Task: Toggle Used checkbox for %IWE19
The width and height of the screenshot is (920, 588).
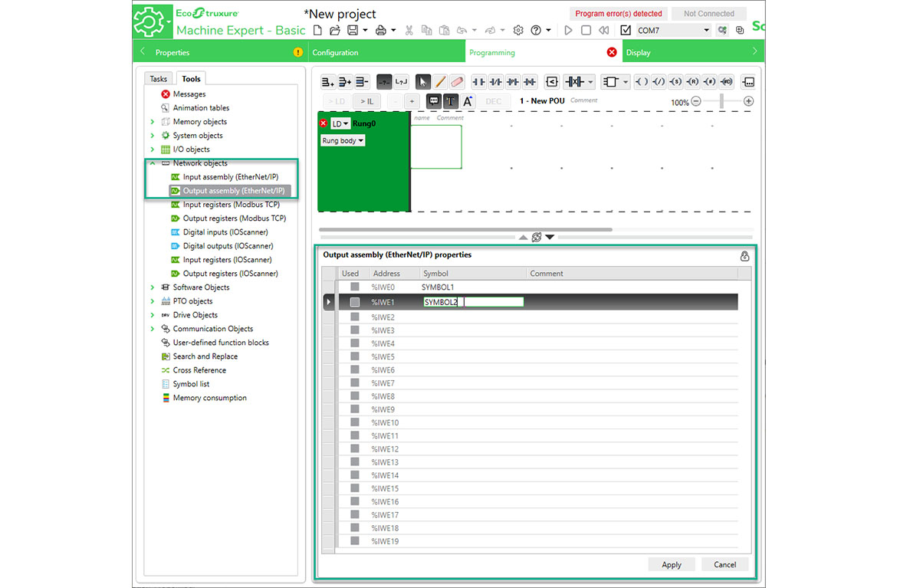Action: [x=354, y=541]
